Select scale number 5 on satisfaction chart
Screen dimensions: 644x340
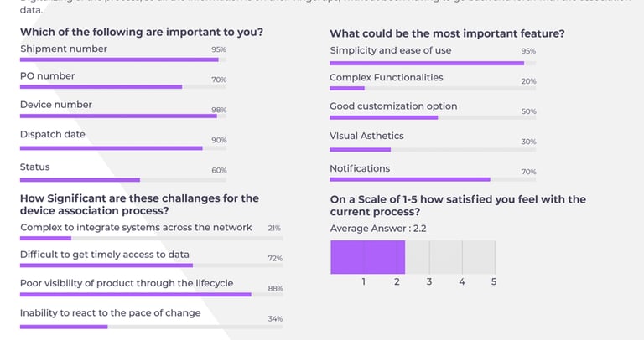(x=494, y=282)
